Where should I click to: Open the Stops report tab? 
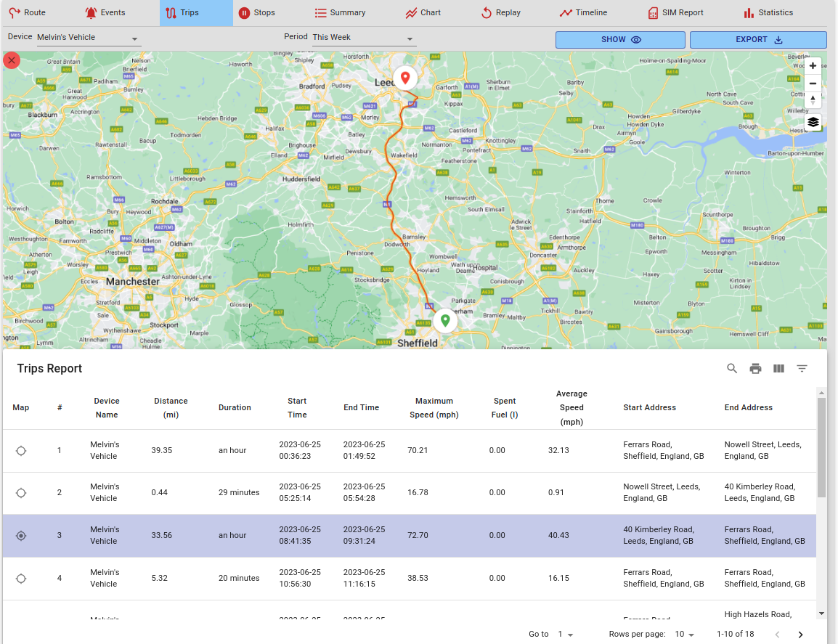click(257, 13)
